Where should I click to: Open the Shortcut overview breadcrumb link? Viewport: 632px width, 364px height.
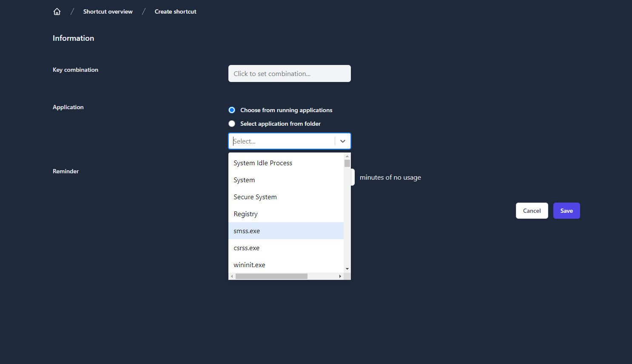pos(108,11)
